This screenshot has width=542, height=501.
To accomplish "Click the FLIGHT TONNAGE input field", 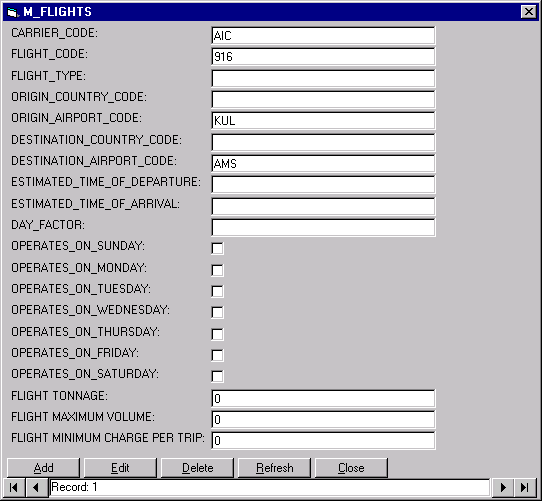I will click(323, 398).
